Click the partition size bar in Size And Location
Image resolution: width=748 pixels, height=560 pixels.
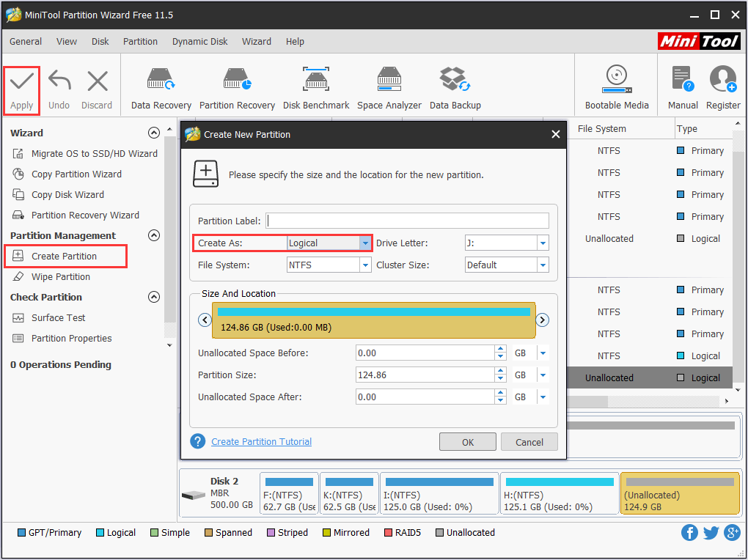[373, 320]
